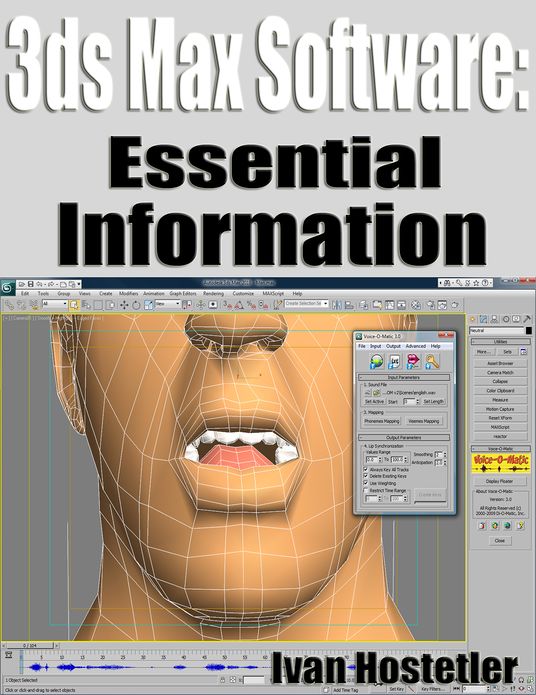Viewport: 536px width, 695px height.
Task: Open the 3ds Max application menu logo
Action: click(8, 287)
